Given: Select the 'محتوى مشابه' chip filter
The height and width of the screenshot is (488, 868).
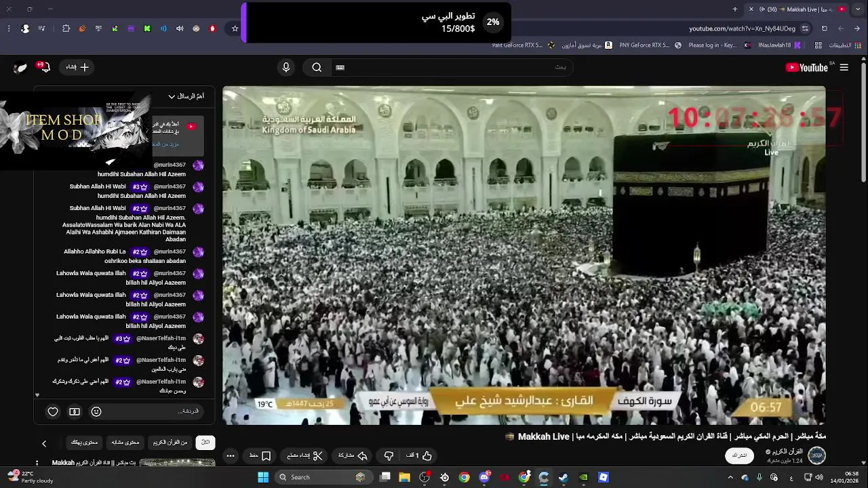Looking at the screenshot, I should [x=125, y=443].
